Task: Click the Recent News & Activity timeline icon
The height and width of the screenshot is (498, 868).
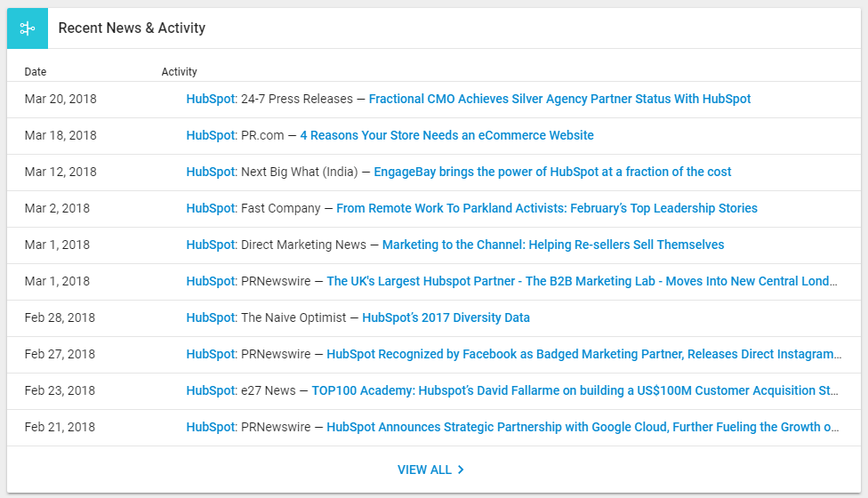Action: [27, 28]
